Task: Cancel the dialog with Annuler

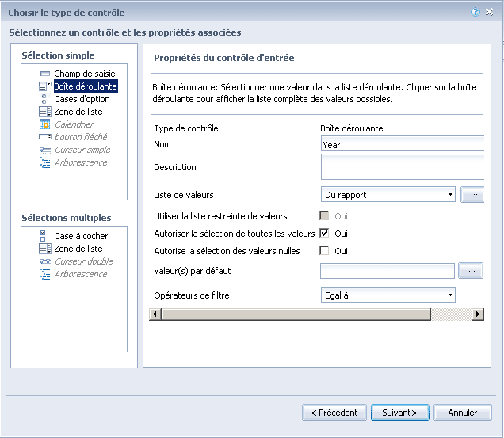Action: (463, 413)
